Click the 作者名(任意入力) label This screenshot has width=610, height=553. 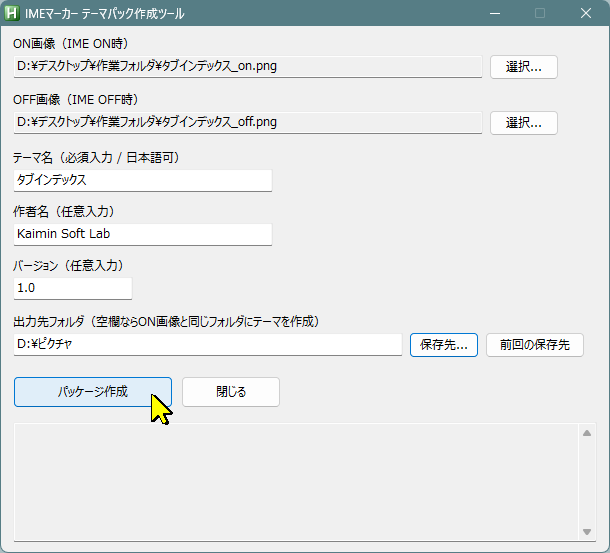coord(64,212)
